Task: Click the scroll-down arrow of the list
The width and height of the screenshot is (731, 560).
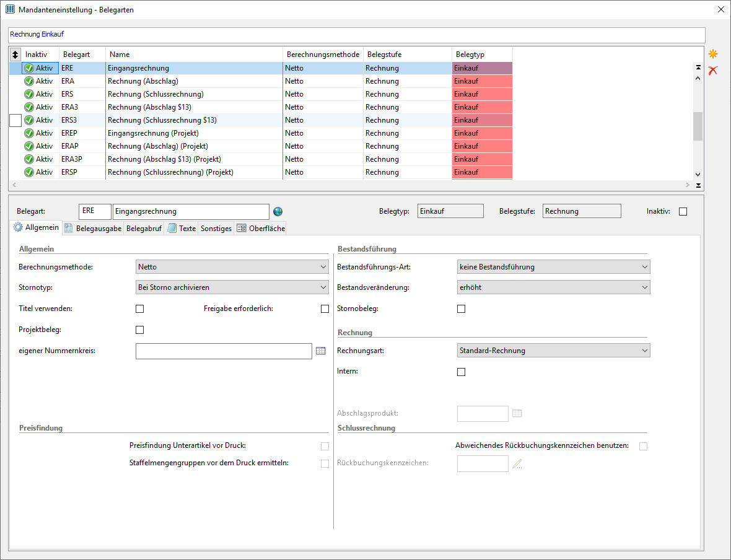Action: (x=698, y=175)
